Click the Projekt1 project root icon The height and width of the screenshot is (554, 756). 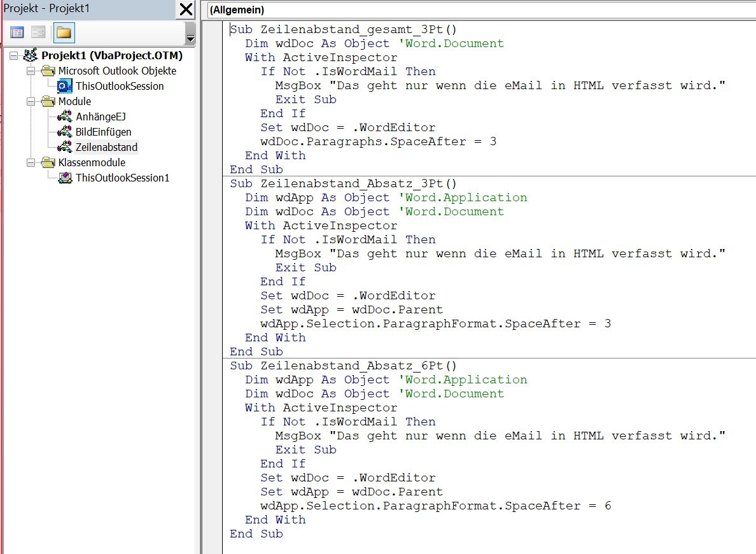[x=30, y=55]
